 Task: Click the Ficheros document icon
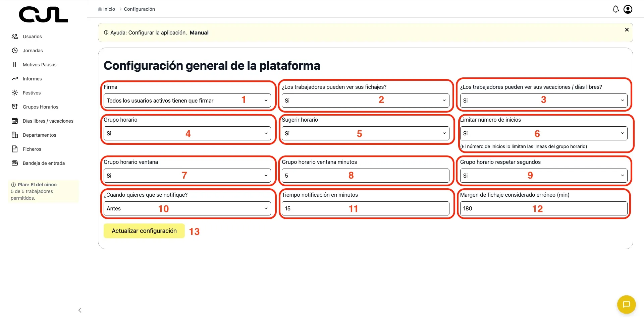(x=15, y=149)
